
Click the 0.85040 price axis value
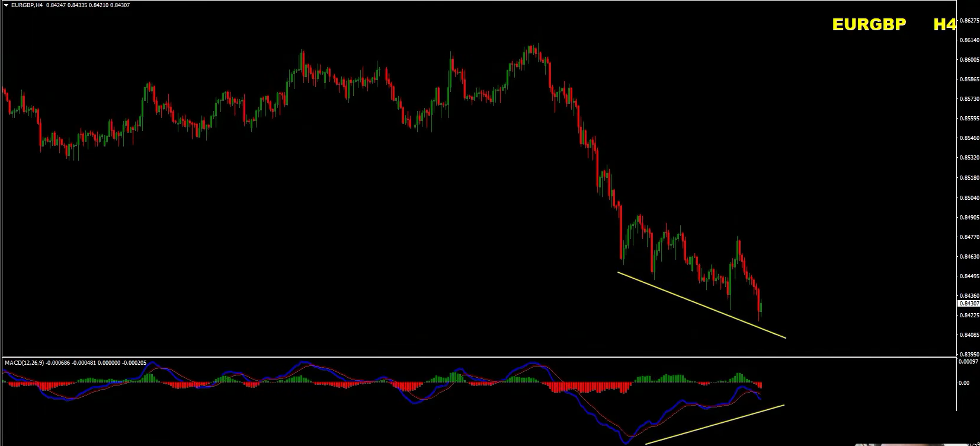point(969,197)
